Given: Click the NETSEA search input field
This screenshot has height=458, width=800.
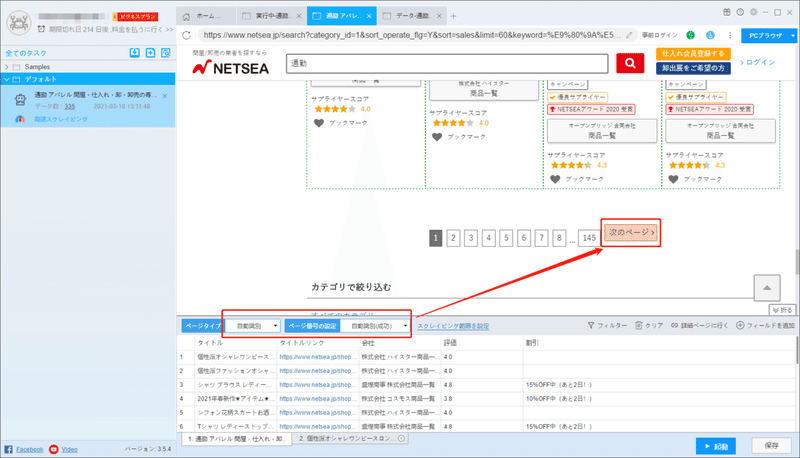Looking at the screenshot, I should [x=447, y=64].
